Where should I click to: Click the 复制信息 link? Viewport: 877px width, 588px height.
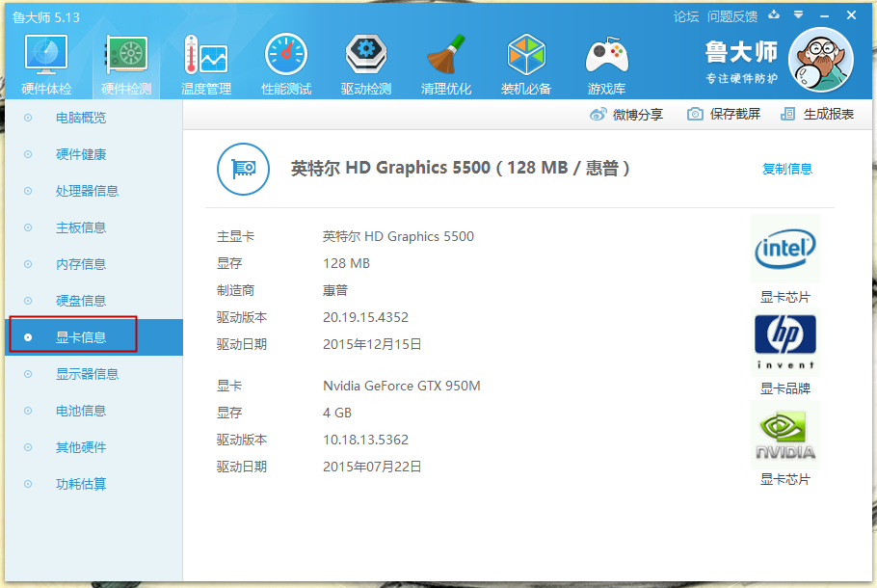point(786,169)
